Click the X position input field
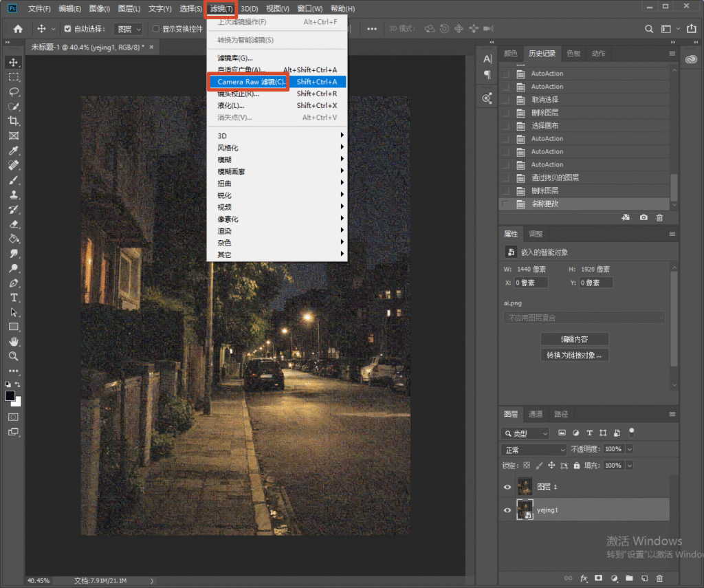 pyautogui.click(x=531, y=283)
